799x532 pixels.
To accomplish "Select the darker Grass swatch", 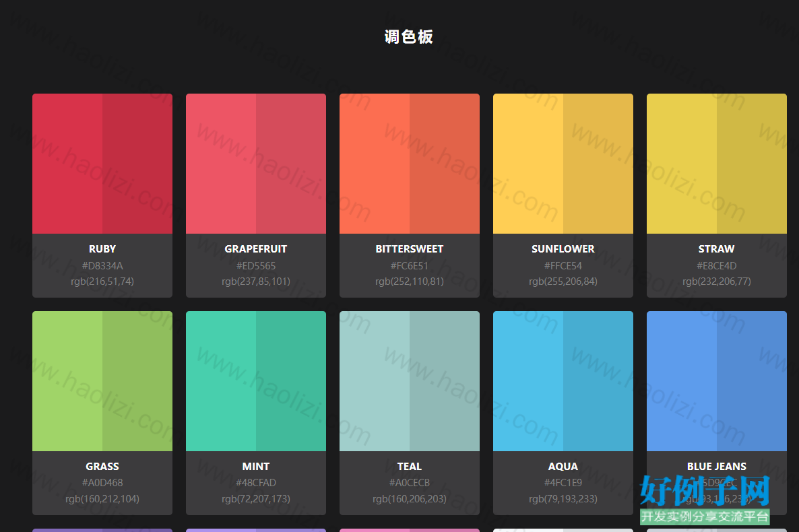I will coord(137,381).
